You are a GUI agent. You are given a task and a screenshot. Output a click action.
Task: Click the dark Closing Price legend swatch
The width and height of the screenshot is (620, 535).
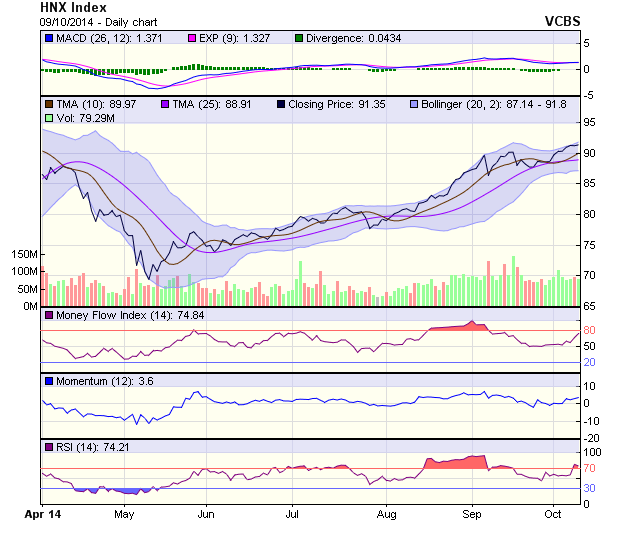click(x=283, y=104)
